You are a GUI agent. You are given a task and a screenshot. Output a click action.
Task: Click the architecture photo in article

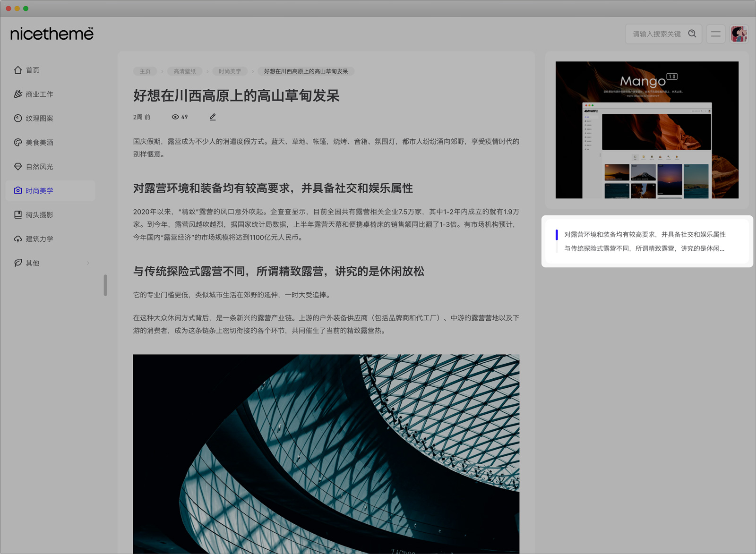coord(326,454)
